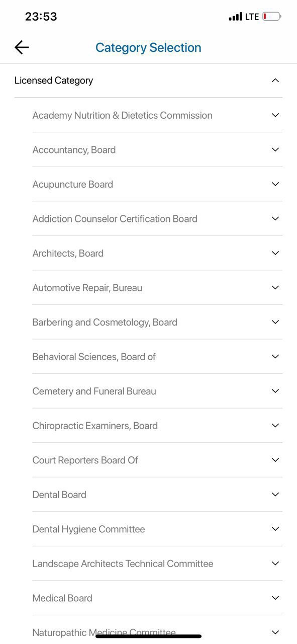This screenshot has width=297, height=644.
Task: Select the Architects, Board entry
Action: tap(157, 253)
